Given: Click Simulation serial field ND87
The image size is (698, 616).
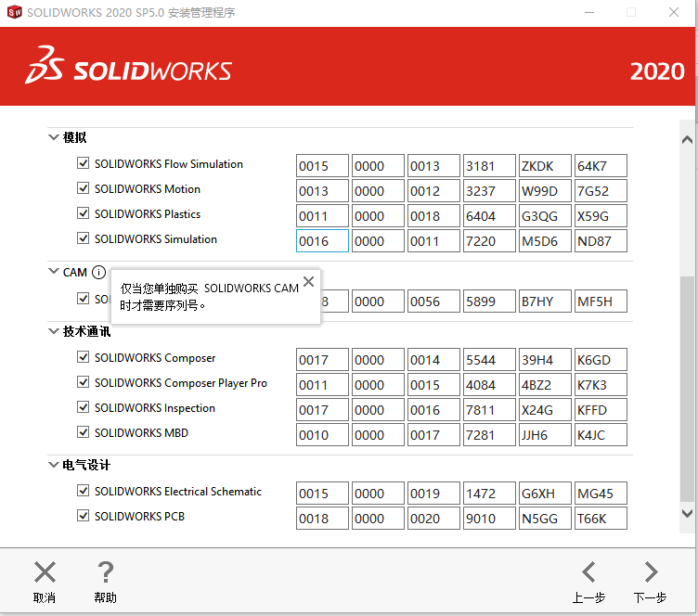Looking at the screenshot, I should coord(601,240).
